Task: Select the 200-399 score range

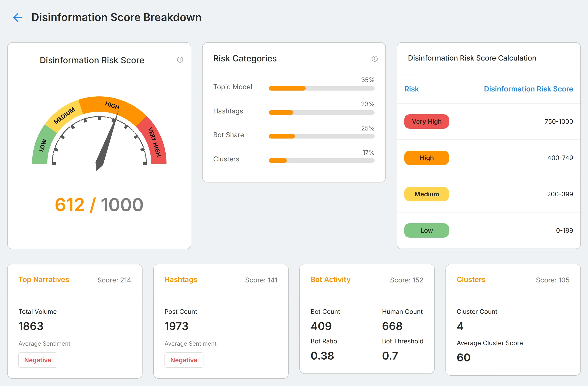Action: pos(560,194)
